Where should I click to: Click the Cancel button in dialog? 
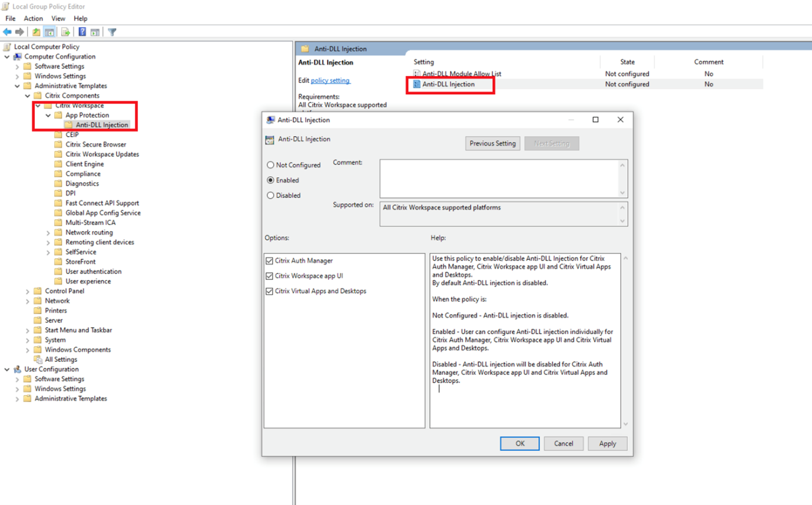(564, 444)
